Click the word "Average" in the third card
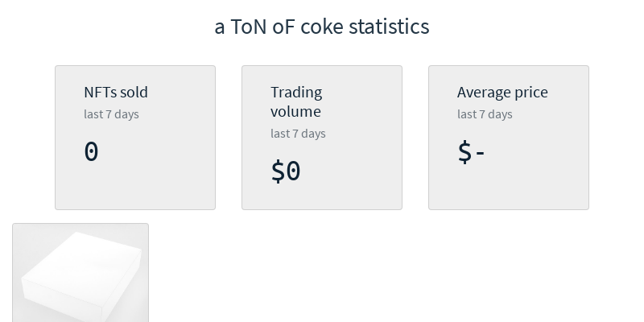This screenshot has height=322, width=644. (x=484, y=93)
